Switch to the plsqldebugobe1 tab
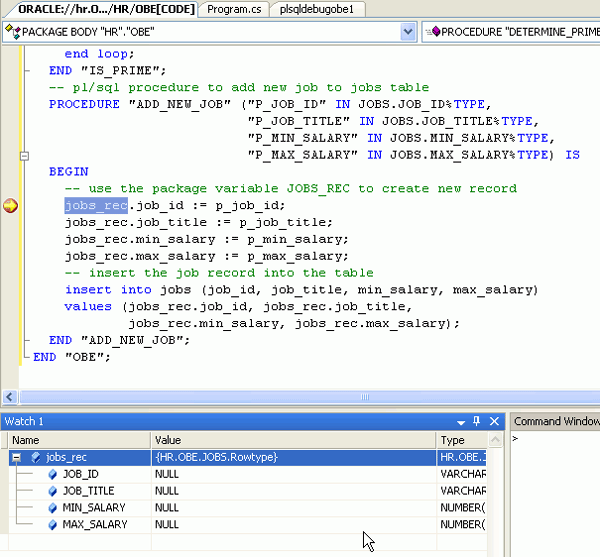 [x=318, y=9]
